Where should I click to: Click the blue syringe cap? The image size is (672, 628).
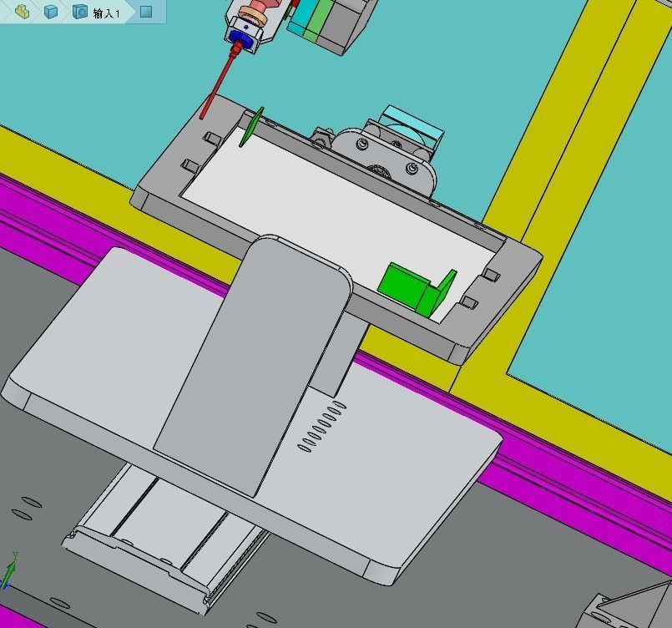pos(240,38)
